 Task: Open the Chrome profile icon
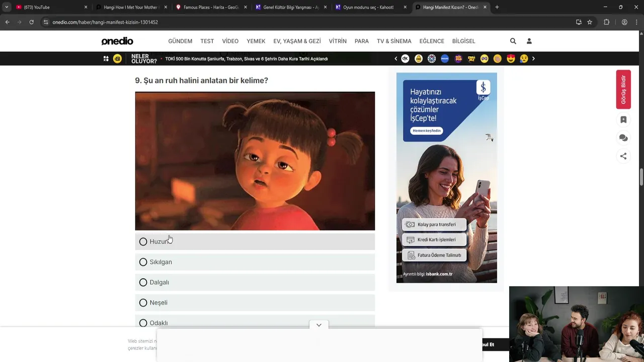tap(624, 22)
